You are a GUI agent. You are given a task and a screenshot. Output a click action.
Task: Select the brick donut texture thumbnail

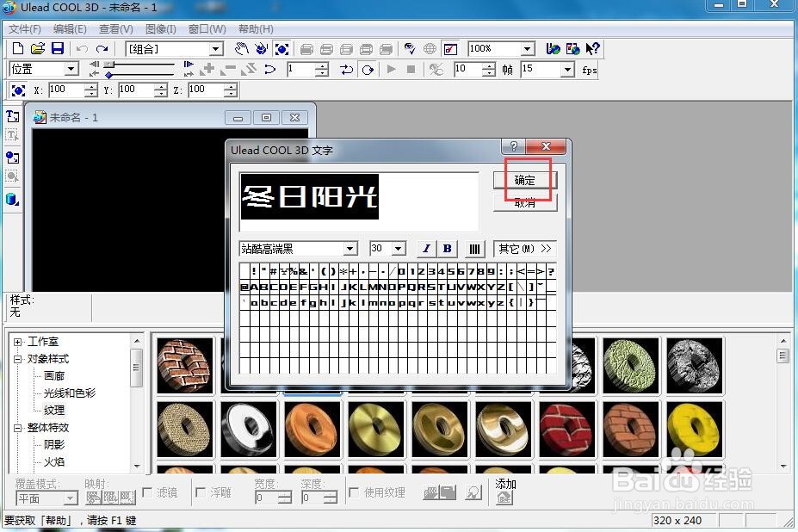click(185, 365)
